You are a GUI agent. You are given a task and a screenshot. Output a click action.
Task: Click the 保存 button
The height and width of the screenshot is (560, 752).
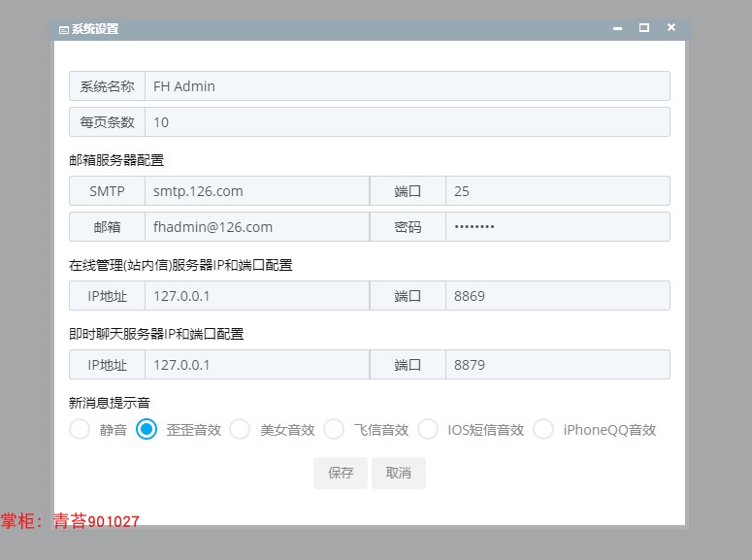[341, 474]
